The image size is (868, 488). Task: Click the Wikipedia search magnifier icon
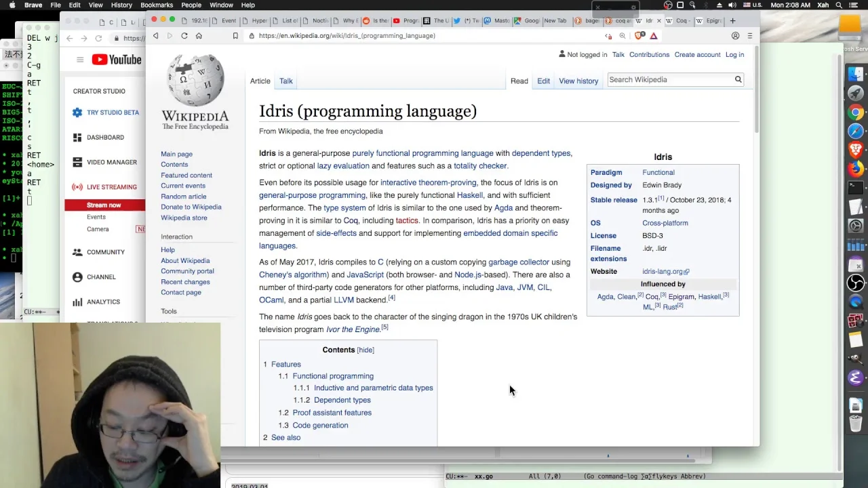click(738, 80)
